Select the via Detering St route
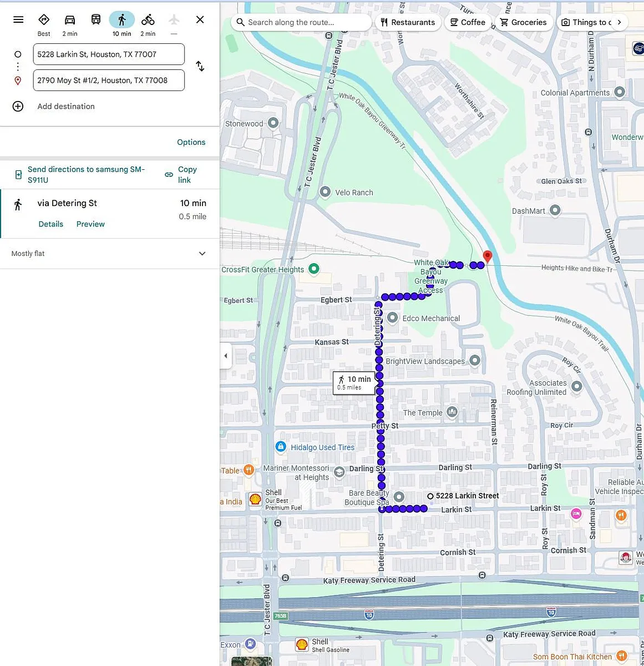 [110, 214]
